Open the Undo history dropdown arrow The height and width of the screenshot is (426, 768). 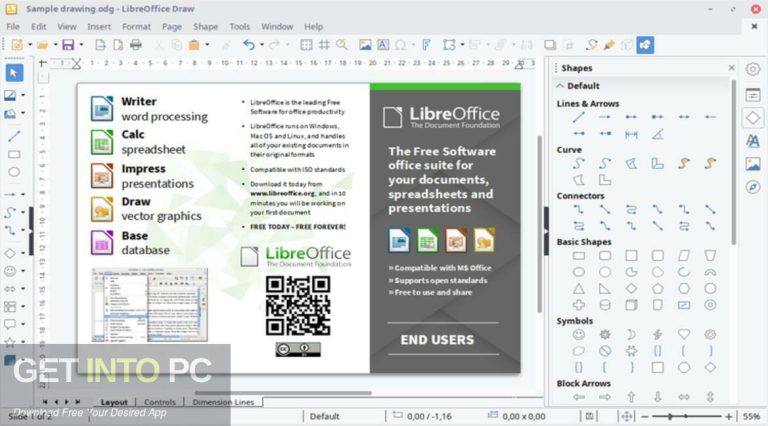tap(262, 45)
